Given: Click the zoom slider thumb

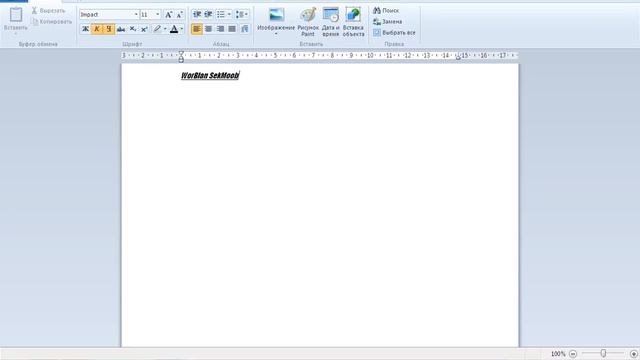Looking at the screenshot, I should [x=603, y=353].
